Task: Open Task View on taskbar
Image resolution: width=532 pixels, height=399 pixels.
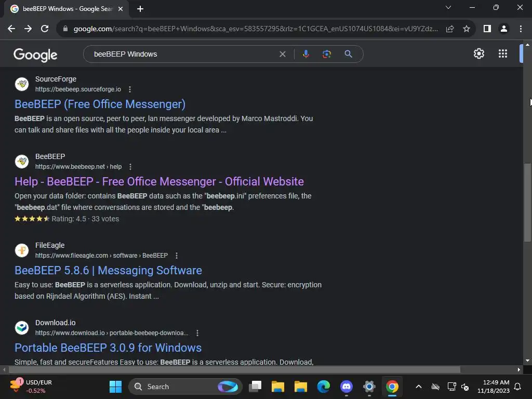Action: tap(255, 387)
